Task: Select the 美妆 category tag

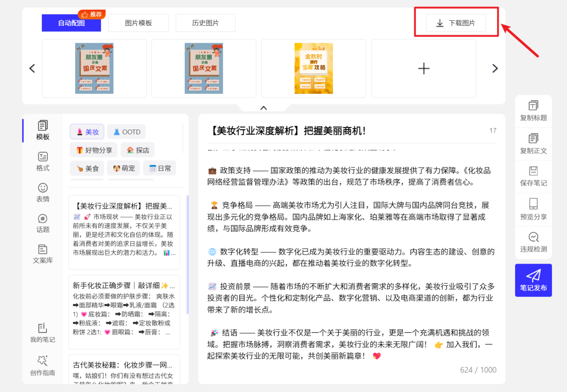Action: pyautogui.click(x=87, y=132)
